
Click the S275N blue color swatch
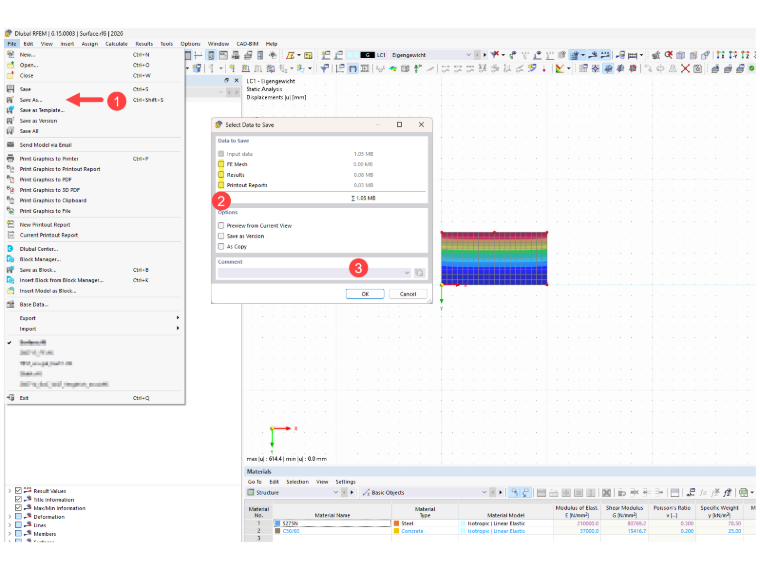(278, 523)
